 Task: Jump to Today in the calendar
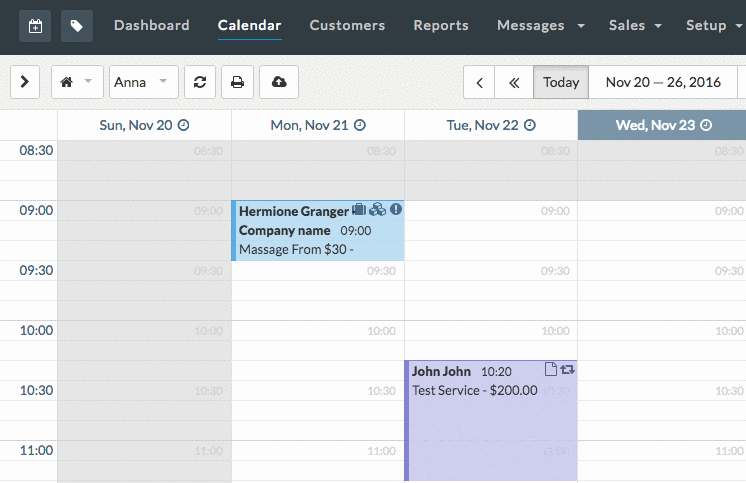(x=561, y=82)
